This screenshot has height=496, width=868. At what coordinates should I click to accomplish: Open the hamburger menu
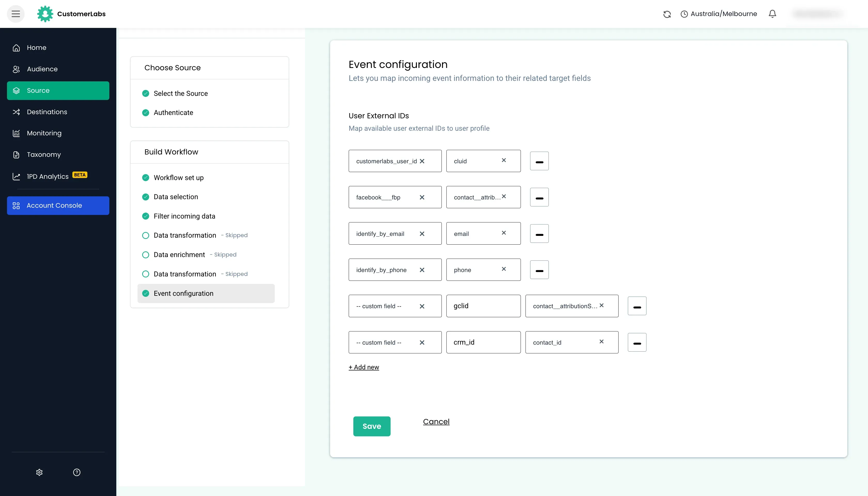pyautogui.click(x=16, y=14)
